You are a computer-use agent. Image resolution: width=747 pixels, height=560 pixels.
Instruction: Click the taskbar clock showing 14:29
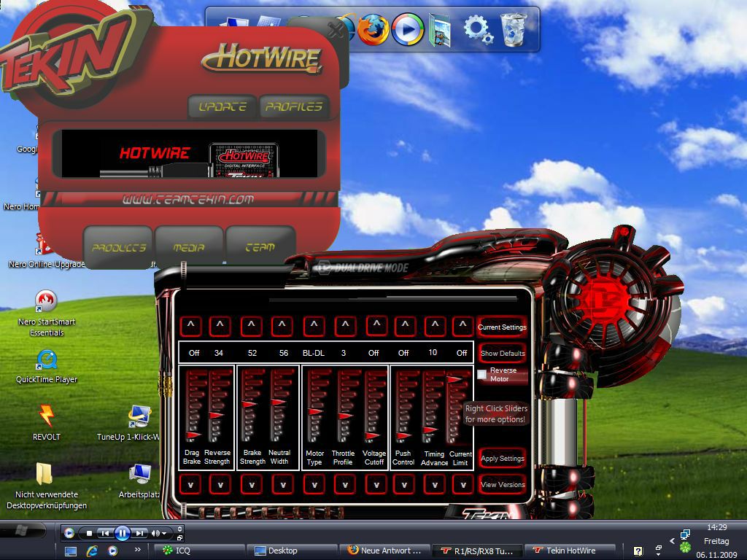(x=716, y=527)
